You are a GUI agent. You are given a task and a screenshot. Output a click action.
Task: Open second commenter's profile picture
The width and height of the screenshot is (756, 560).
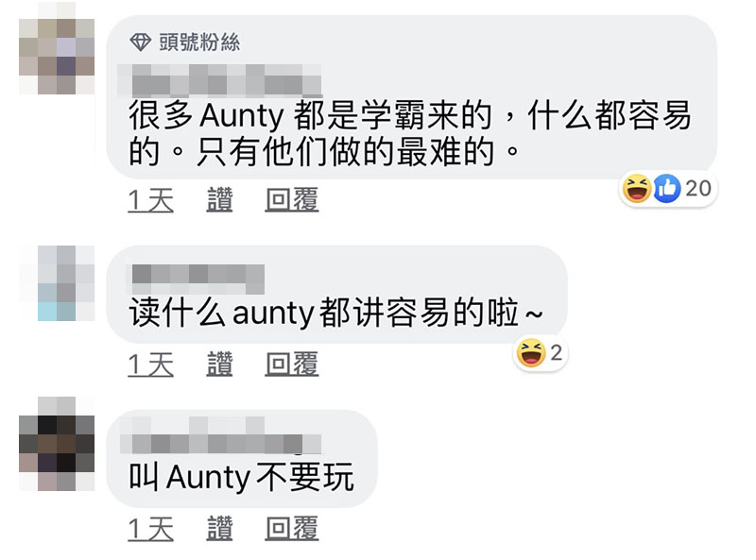coord(57,283)
